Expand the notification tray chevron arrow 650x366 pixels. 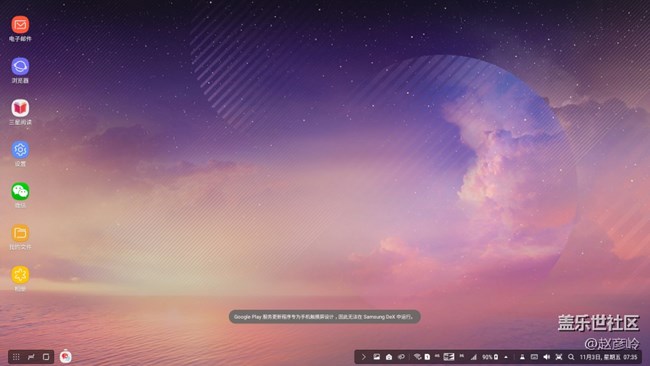[364, 357]
